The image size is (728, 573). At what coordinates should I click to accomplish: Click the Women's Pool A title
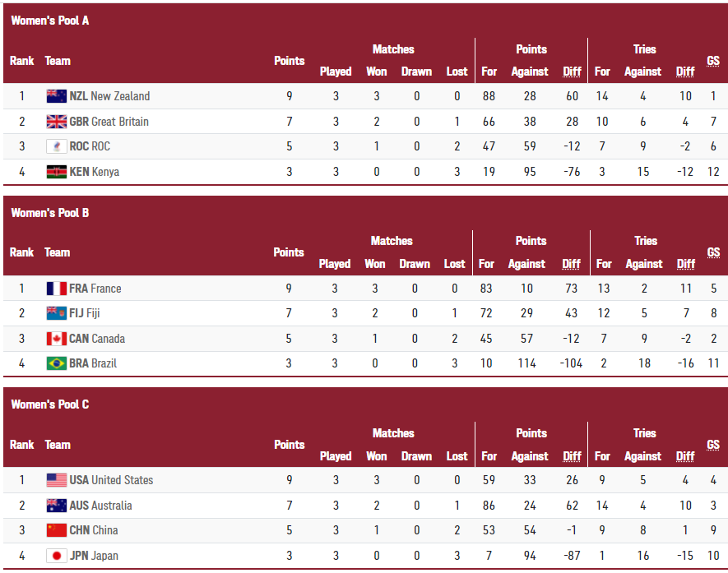[x=50, y=21]
